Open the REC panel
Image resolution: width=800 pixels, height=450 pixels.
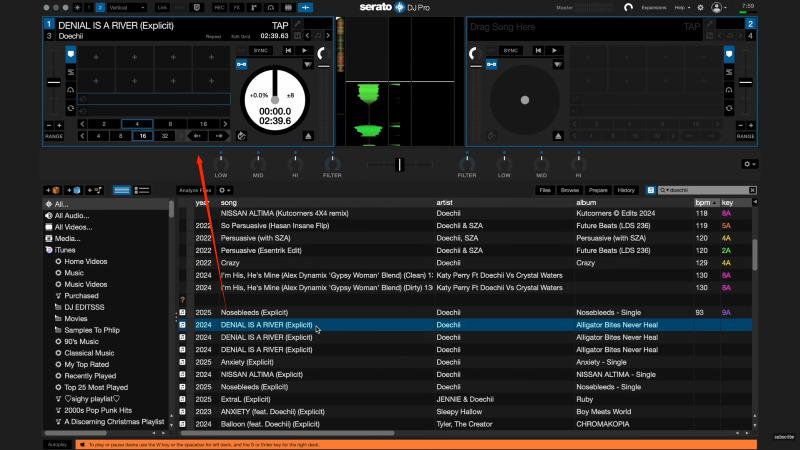coord(219,8)
